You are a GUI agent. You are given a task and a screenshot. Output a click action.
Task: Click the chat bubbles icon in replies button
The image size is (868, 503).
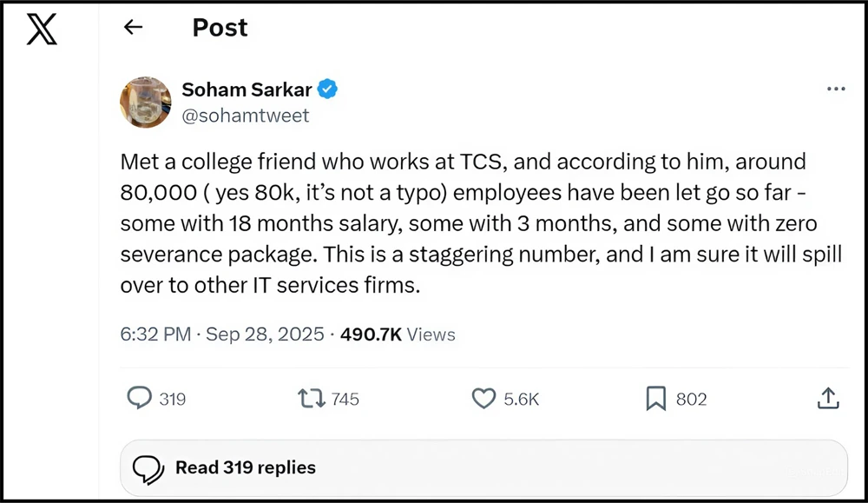click(148, 468)
